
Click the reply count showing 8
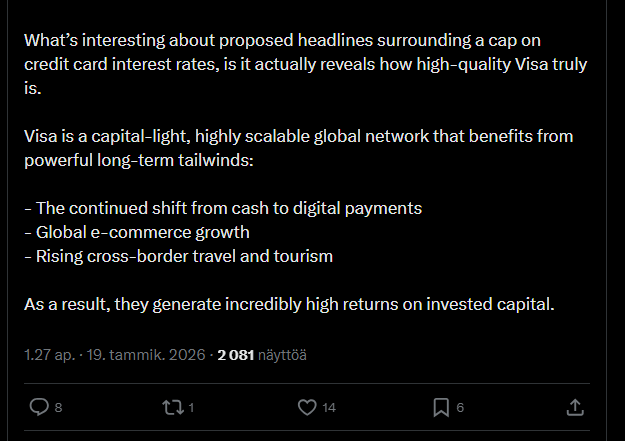(58, 408)
